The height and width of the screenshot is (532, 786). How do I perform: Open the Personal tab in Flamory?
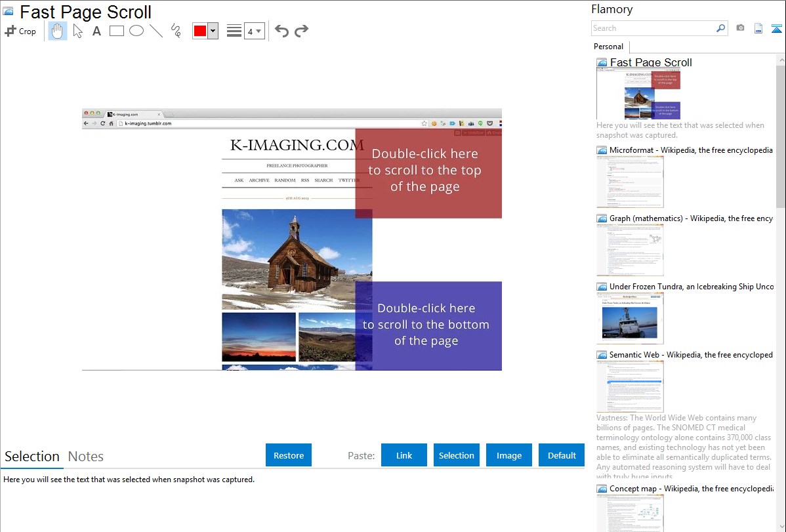pyautogui.click(x=608, y=47)
